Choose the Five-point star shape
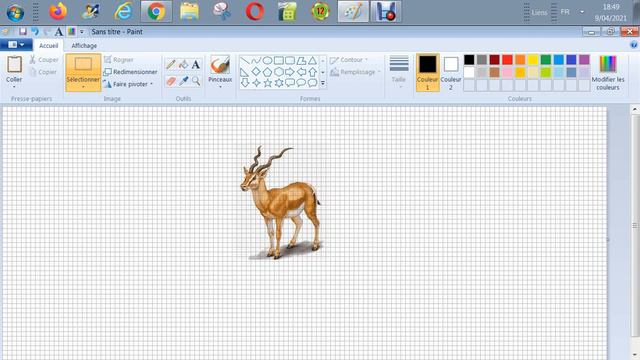 (x=267, y=83)
